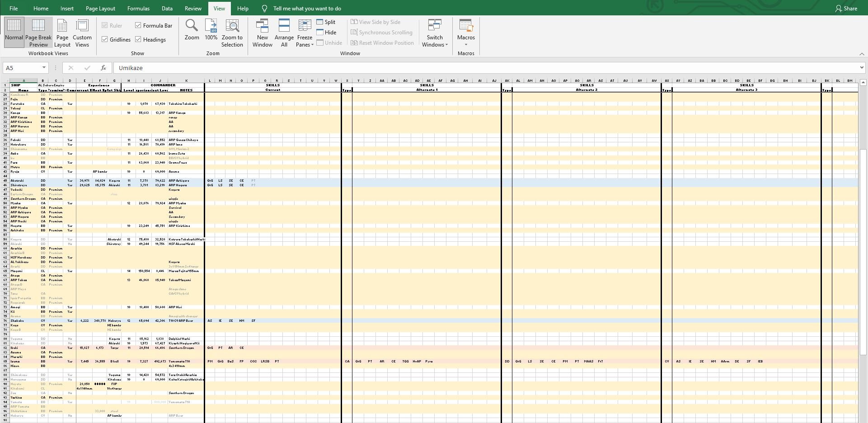Screen dimensions: 868x423
Task: Expand the Freeze Panes dropdown
Action: point(305,32)
